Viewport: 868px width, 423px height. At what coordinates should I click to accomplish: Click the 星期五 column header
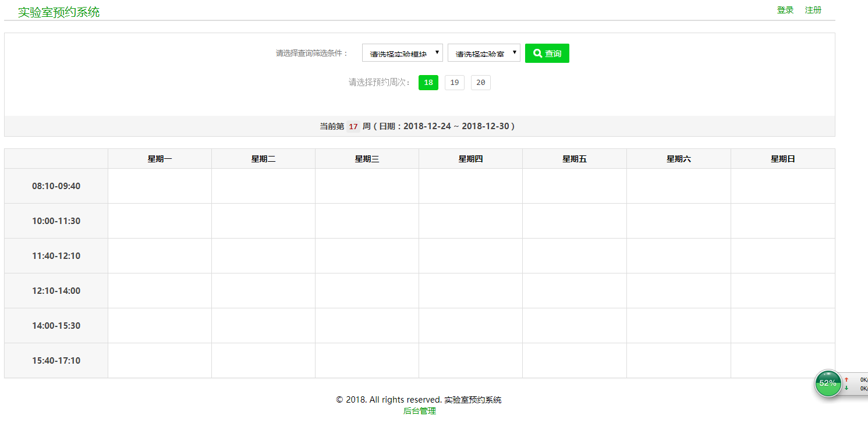[574, 159]
